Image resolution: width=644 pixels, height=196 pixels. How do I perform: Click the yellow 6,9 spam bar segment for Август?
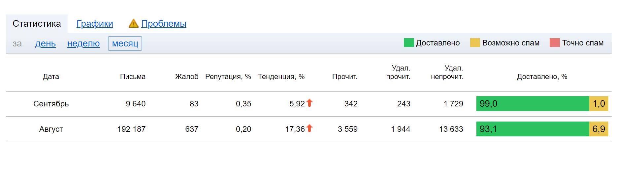click(598, 129)
